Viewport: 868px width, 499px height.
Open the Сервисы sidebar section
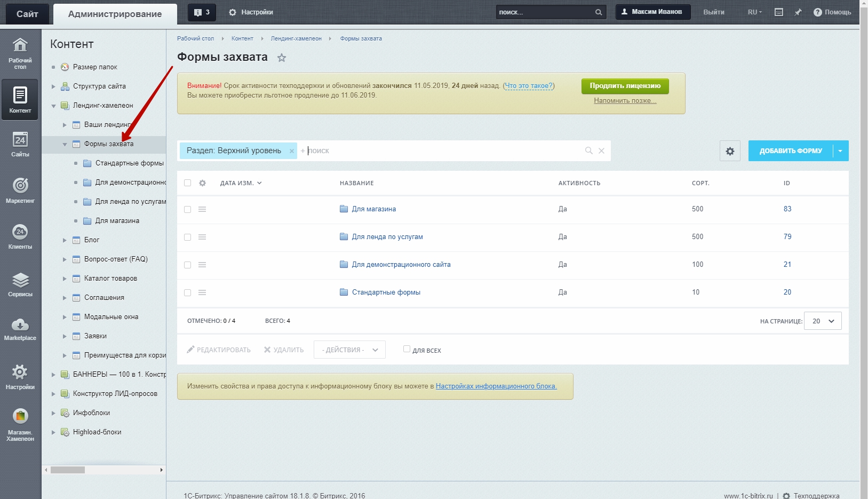(x=20, y=284)
